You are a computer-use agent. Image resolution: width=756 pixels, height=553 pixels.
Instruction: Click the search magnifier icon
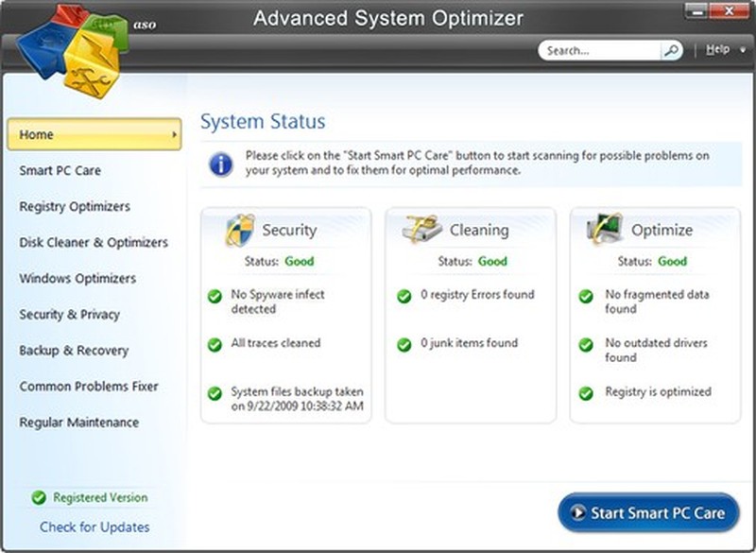(670, 49)
